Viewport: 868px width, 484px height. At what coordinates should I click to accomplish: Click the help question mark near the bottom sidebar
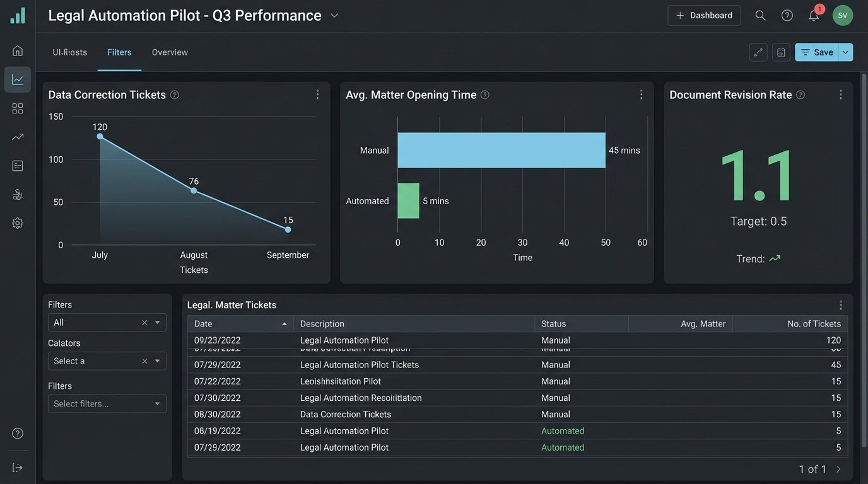[x=16, y=433]
